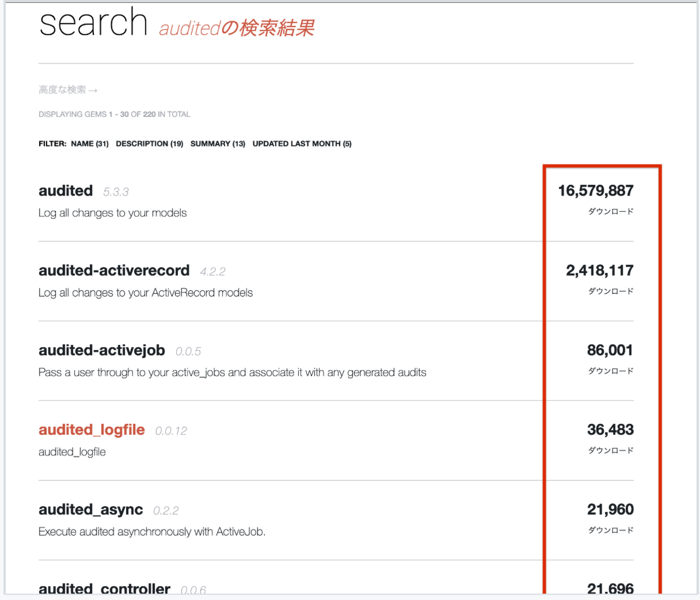Screen dimensions: 700x600
Task: Click version 0.0.5 of audited-activejob
Action: pos(188,352)
